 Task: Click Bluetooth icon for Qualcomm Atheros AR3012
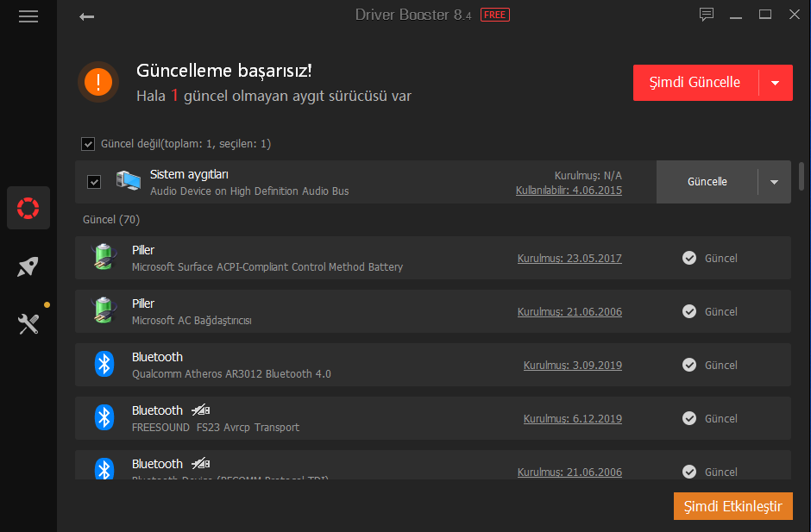click(104, 364)
